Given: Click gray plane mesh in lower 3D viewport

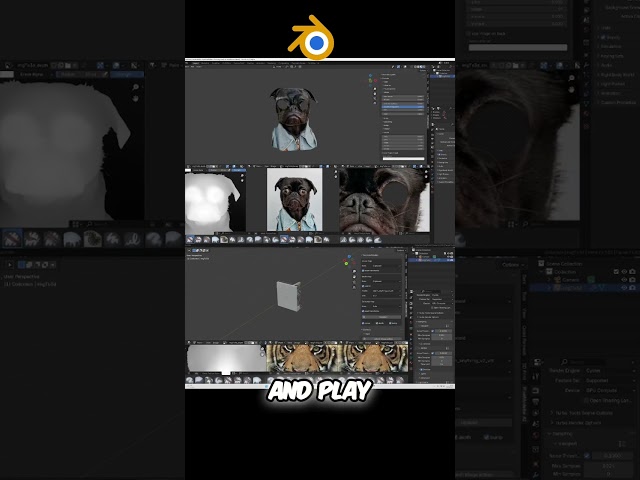Looking at the screenshot, I should (289, 296).
